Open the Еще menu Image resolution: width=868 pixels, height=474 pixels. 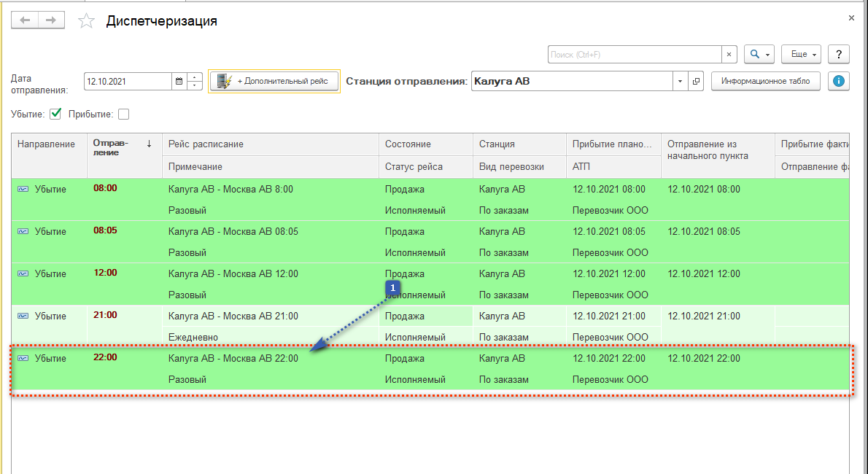[801, 55]
